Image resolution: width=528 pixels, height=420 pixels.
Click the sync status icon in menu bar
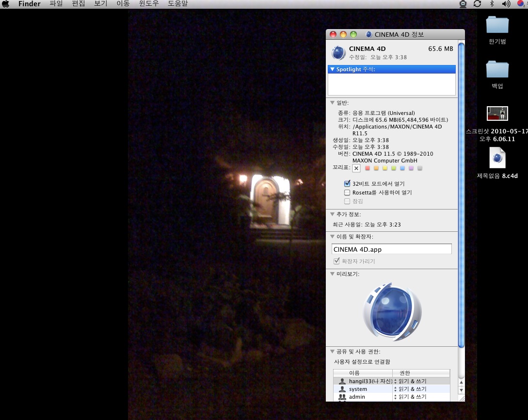pyautogui.click(x=477, y=4)
